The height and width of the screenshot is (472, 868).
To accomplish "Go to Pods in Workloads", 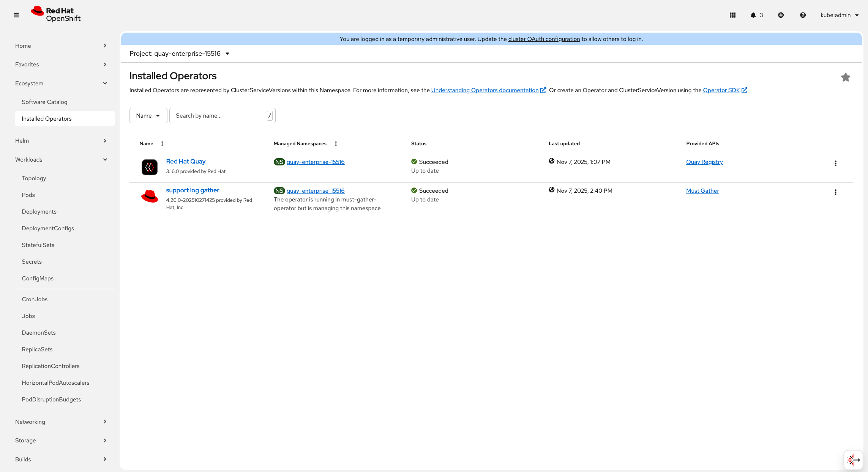I will click(x=28, y=195).
